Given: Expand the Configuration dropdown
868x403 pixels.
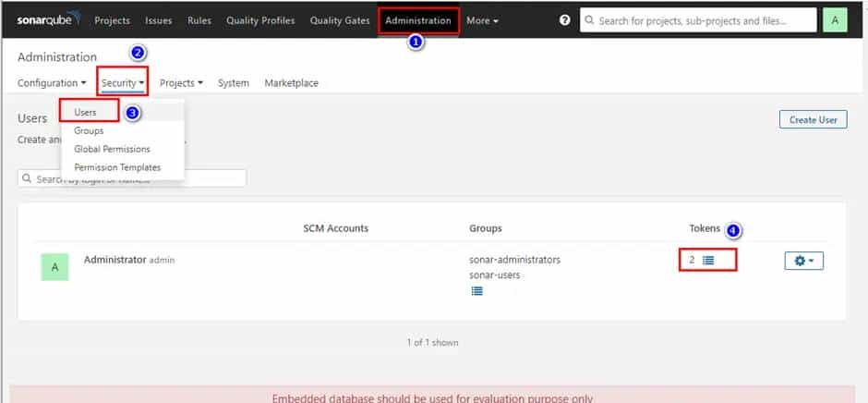Looking at the screenshot, I should point(52,83).
